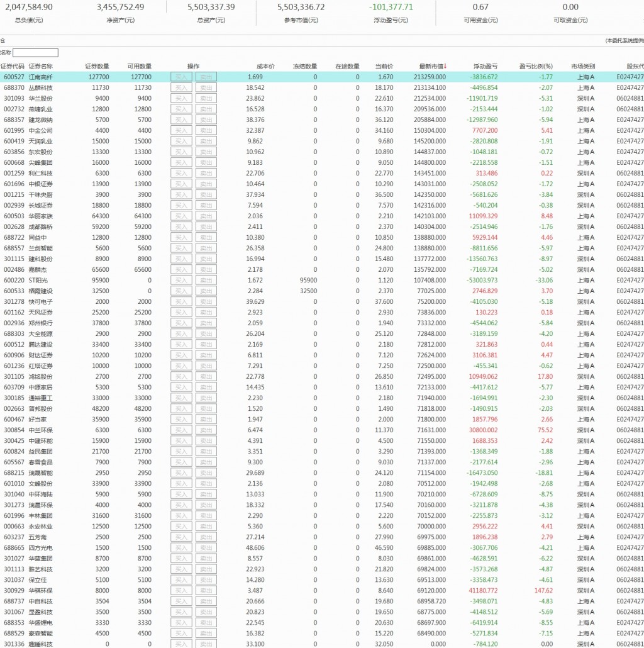
Task: Select floating profit value 41180.772
Action: pyautogui.click(x=483, y=591)
